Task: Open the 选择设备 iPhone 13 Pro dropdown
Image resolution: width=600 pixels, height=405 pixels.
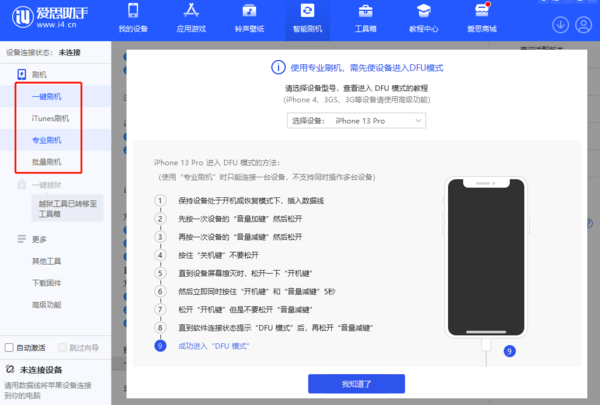Action: click(356, 121)
